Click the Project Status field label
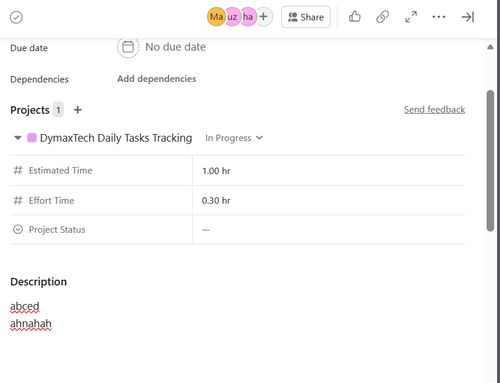500x383 pixels. point(57,230)
